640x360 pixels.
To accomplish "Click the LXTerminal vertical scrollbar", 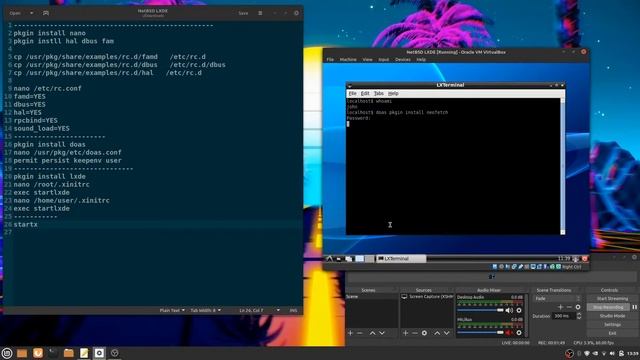I will (563, 166).
